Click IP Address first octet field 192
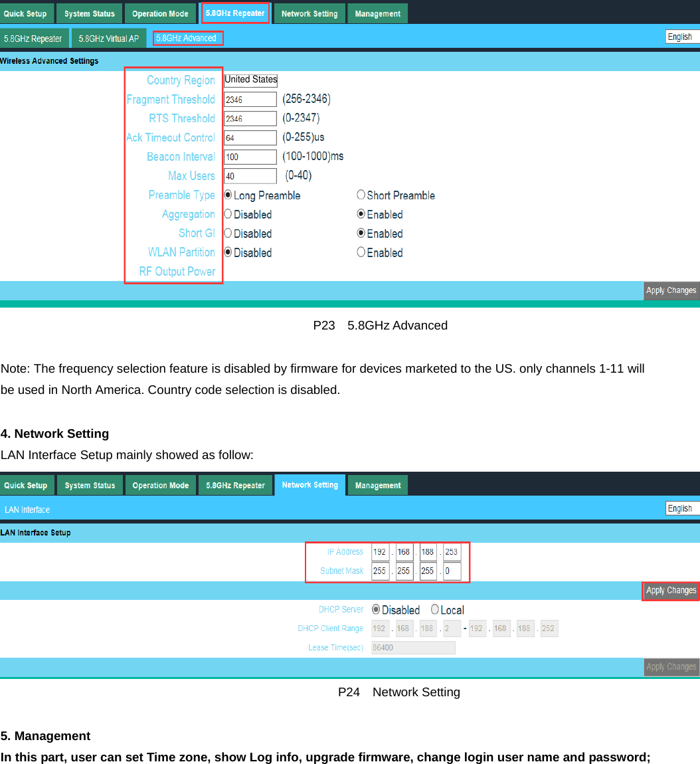Viewport: 700px width, 764px height. tap(380, 552)
